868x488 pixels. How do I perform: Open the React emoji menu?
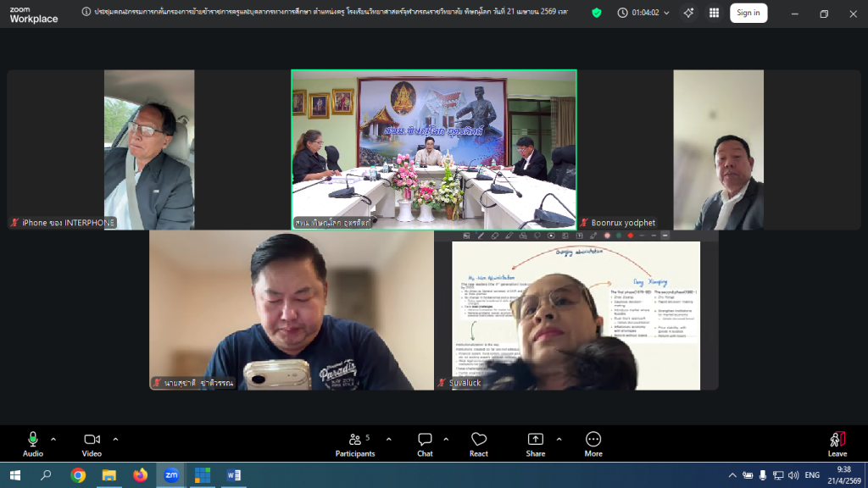coord(479,443)
